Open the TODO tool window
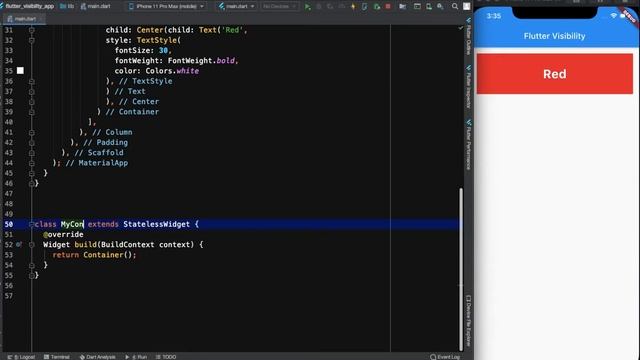Viewport: 640px width, 360px height. (x=166, y=357)
